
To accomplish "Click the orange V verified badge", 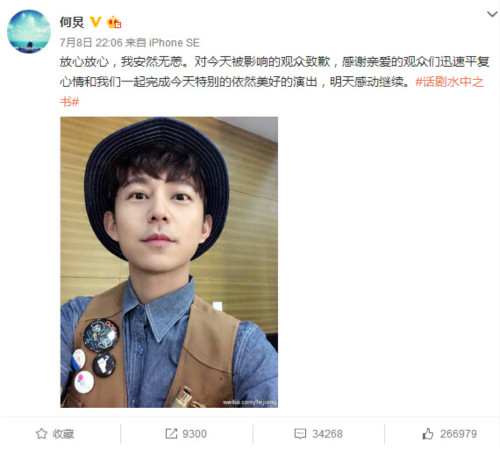I will click(x=96, y=22).
